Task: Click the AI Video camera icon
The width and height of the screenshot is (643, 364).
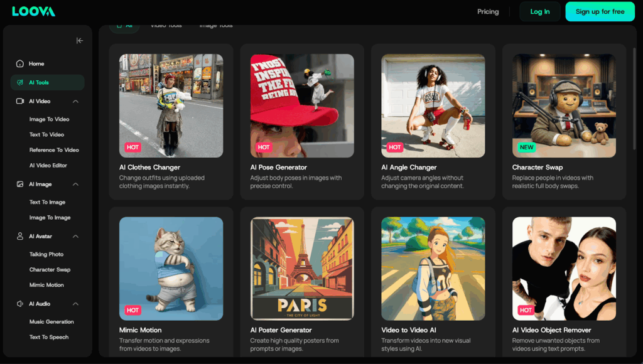Action: click(x=20, y=101)
